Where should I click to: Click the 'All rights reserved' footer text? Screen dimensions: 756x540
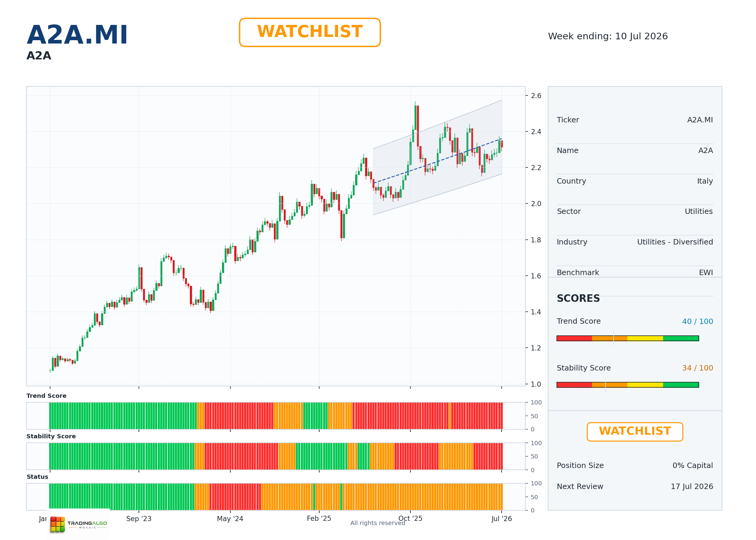pos(378,523)
